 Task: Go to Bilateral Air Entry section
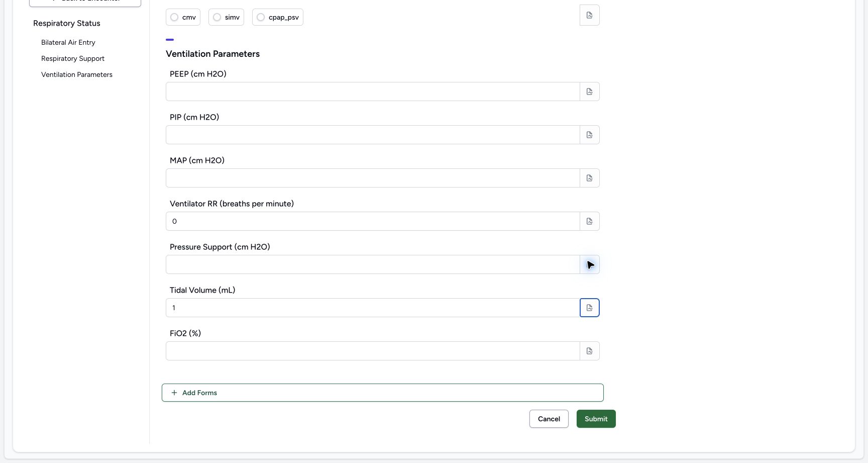tap(68, 42)
